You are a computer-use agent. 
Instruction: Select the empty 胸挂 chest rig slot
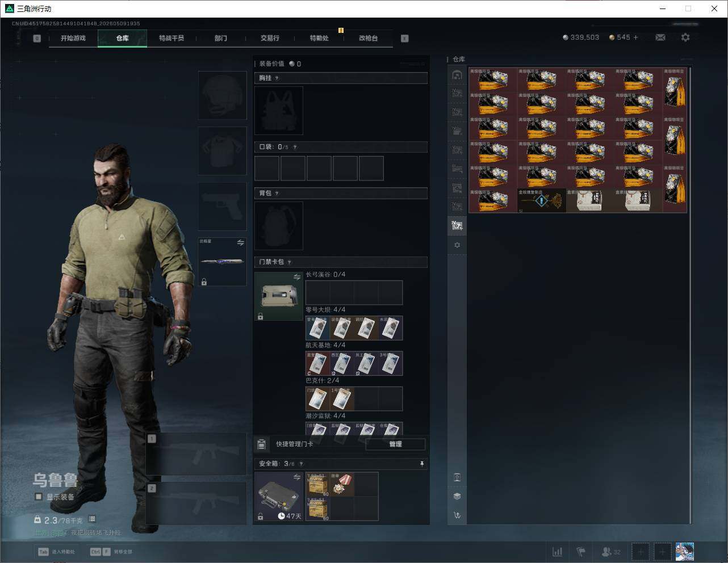tap(279, 111)
